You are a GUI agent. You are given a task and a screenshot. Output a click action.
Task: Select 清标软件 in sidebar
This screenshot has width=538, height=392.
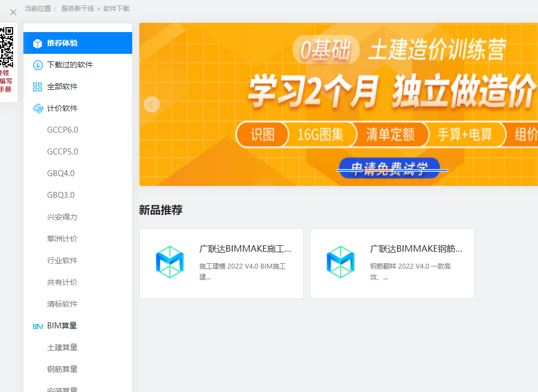(x=62, y=304)
